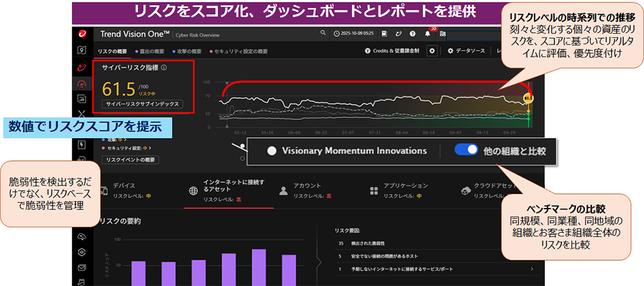Open the hexagon sidebar icon
Screen dimensions: 644x286
[x=82, y=251]
